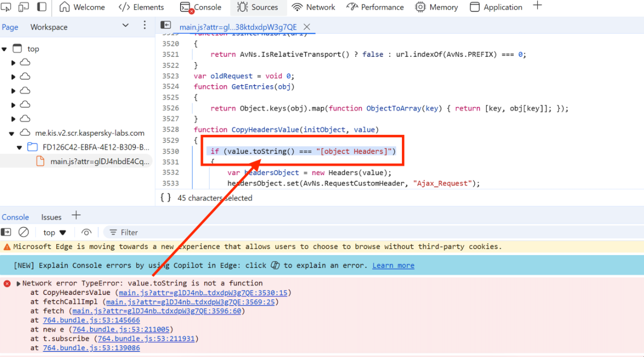644x357 pixels.
Task: Open the more tools plus icon
Action: click(x=537, y=6)
